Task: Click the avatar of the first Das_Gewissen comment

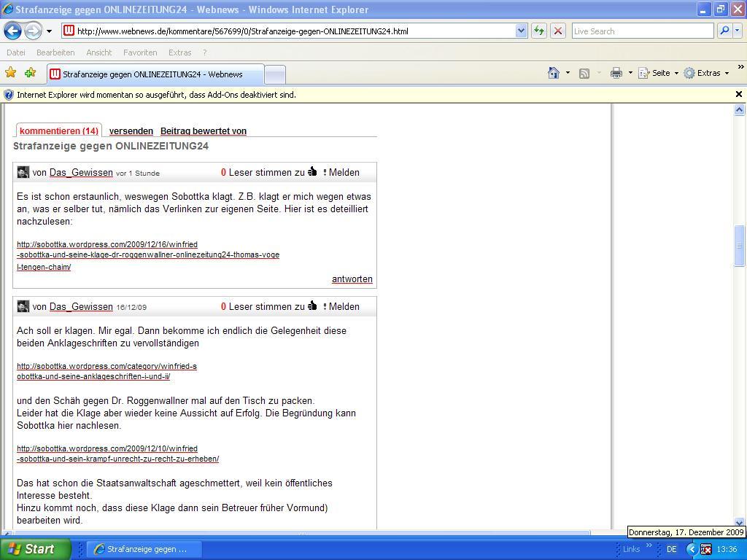Action: [x=23, y=172]
